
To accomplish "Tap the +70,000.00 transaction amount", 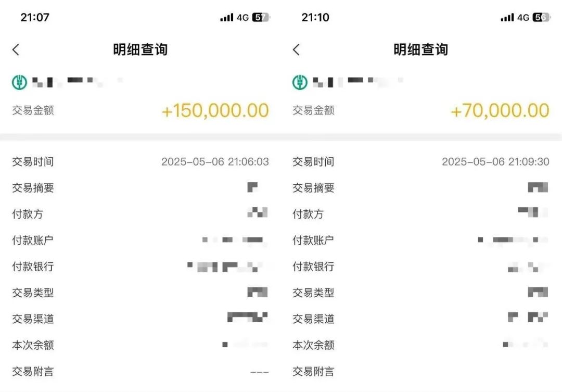I will point(500,110).
